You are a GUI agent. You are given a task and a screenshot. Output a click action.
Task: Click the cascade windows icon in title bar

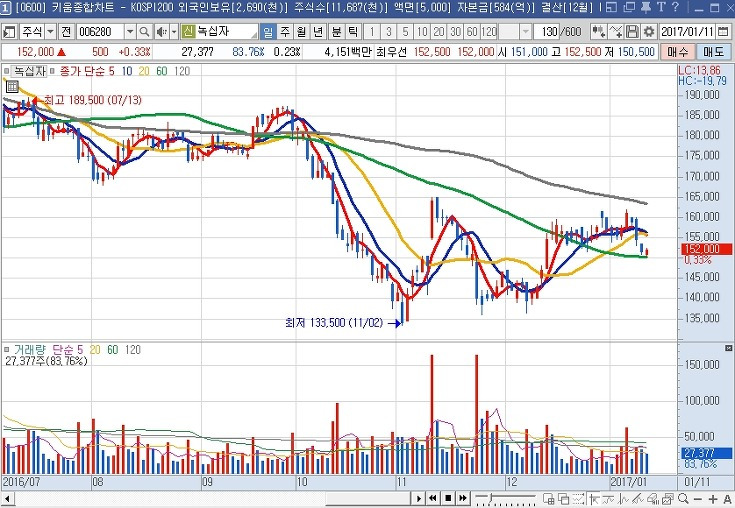point(629,7)
